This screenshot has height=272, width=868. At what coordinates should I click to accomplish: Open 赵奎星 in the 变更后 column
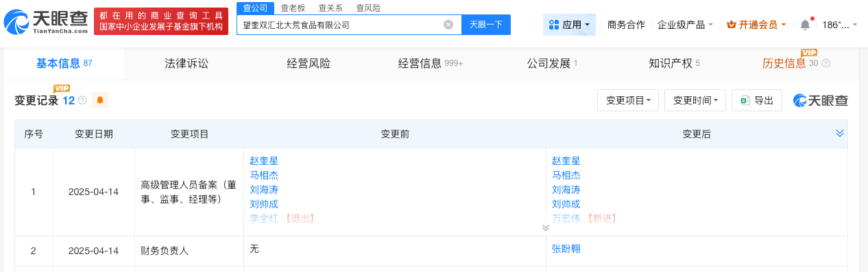pyautogui.click(x=566, y=161)
